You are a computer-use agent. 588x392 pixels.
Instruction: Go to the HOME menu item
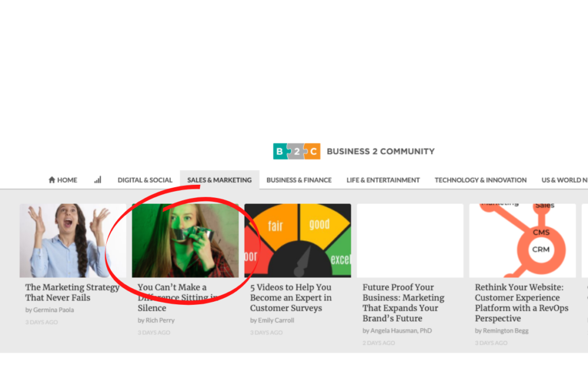[x=63, y=180]
